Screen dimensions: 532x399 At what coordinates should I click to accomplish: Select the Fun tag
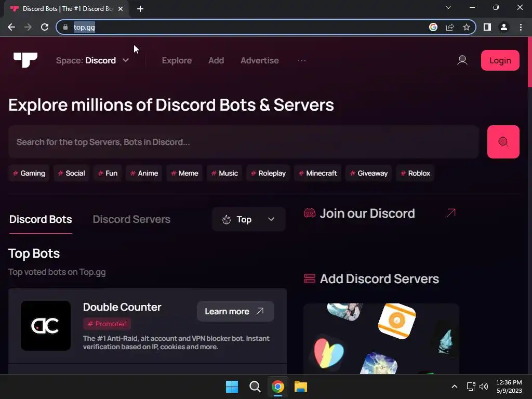(108, 173)
